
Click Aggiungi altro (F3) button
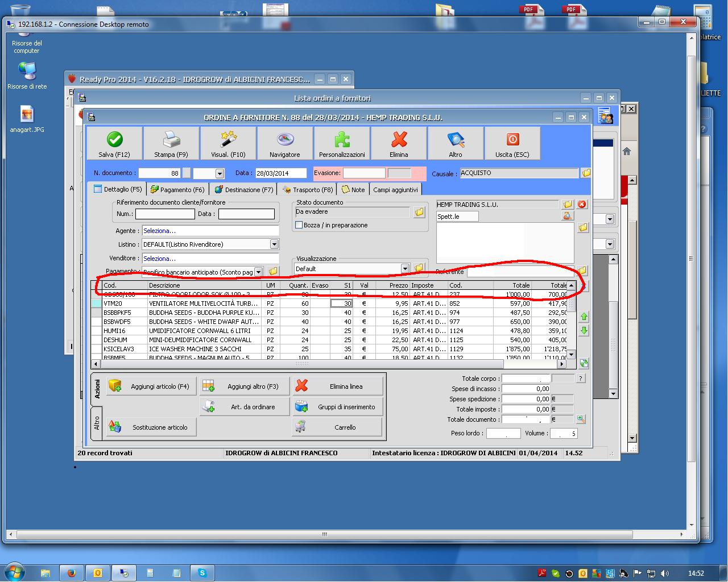coord(245,386)
